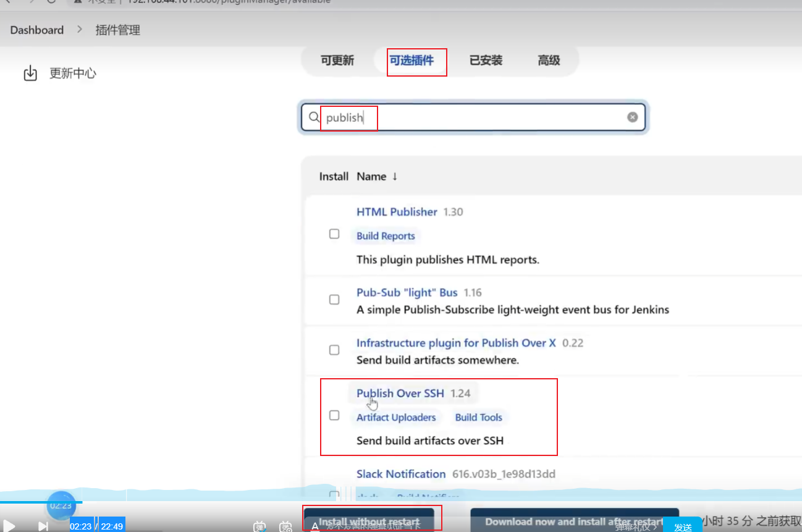
Task: Open 插件管理 breadcrumb
Action: click(x=118, y=30)
